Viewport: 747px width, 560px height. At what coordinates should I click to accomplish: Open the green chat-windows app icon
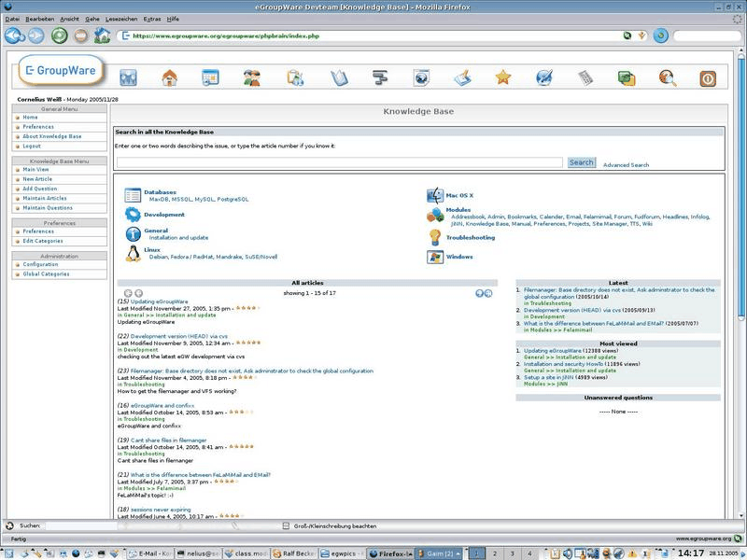627,77
